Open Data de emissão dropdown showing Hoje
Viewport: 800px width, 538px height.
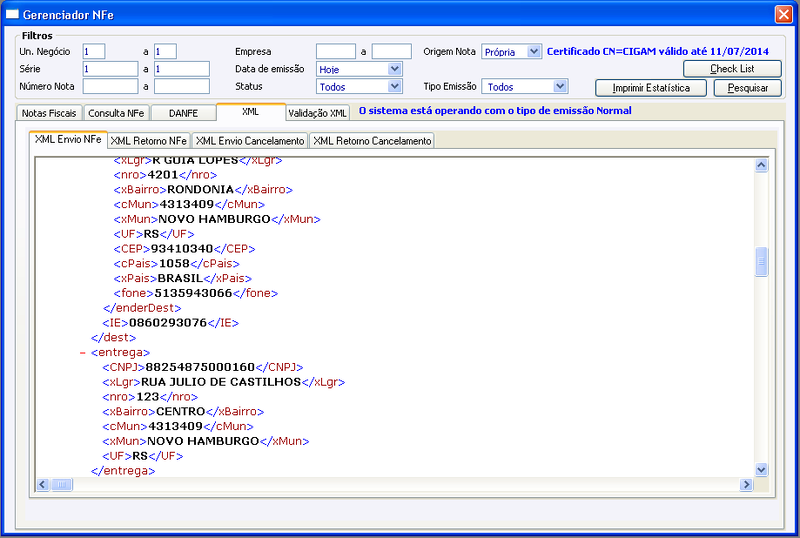[x=359, y=69]
